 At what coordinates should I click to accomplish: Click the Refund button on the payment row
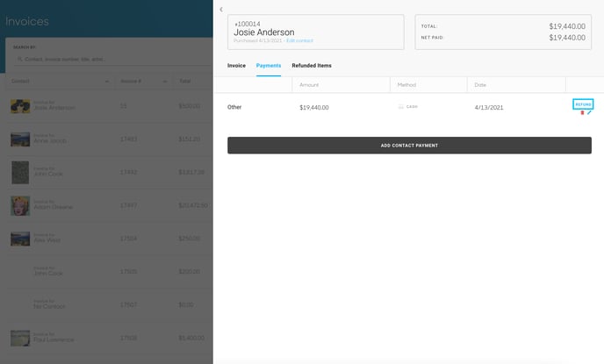(x=583, y=104)
